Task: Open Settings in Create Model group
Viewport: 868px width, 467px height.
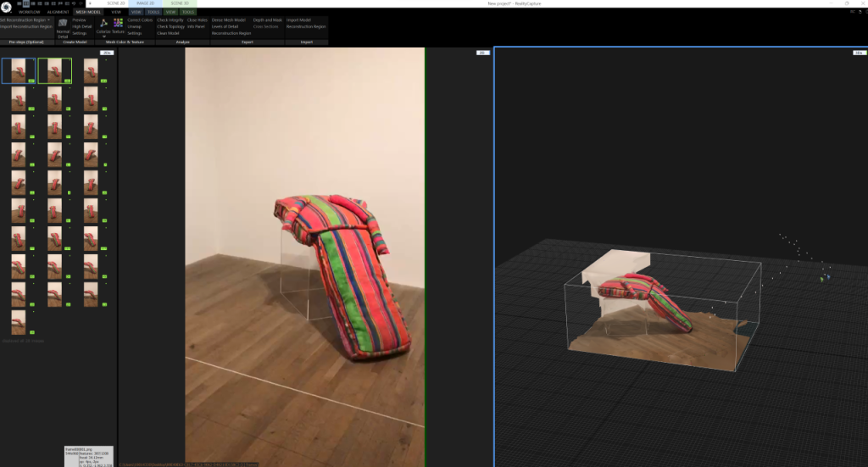Action: click(80, 33)
